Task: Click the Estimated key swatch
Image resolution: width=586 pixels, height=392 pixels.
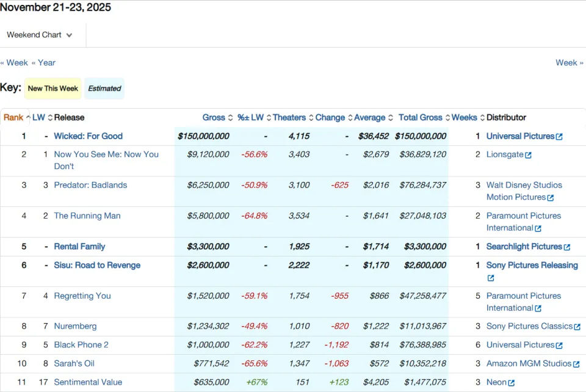Action: (x=104, y=89)
